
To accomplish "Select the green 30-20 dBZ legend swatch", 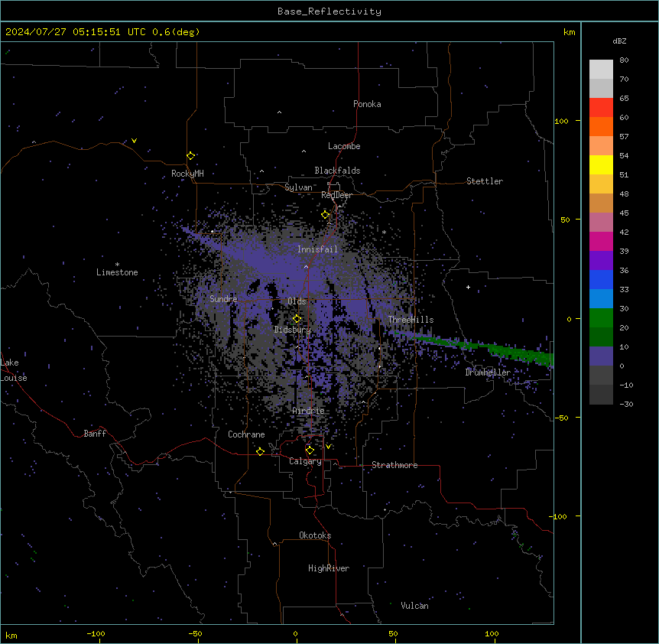I will [601, 318].
